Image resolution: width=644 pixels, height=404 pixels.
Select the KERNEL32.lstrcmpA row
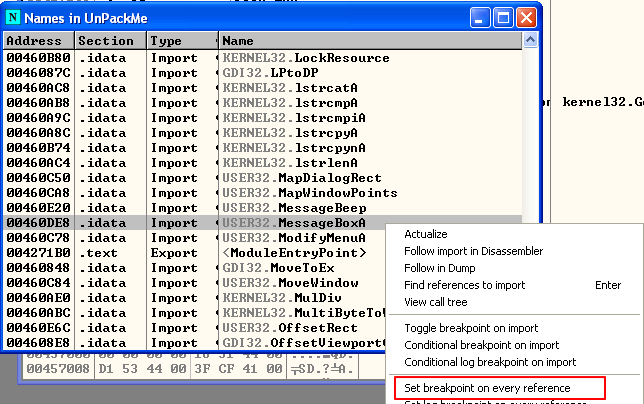click(262, 103)
